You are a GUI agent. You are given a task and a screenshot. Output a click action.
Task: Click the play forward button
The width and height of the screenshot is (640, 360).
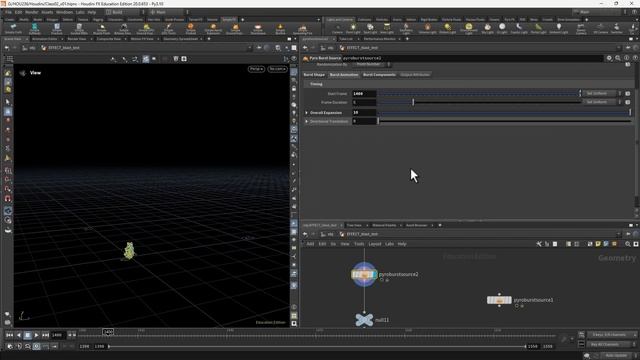36,336
